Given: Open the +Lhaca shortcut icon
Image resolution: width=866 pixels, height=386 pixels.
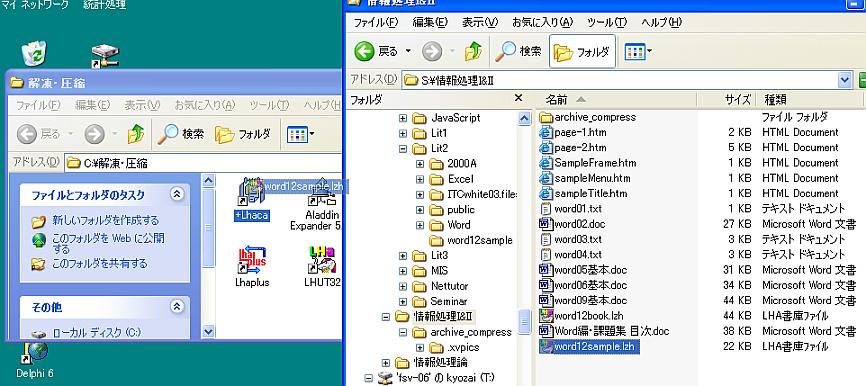Looking at the screenshot, I should coord(251,193).
